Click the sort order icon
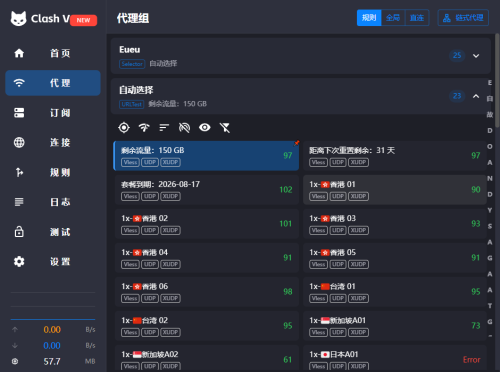The image size is (500, 372). point(164,128)
